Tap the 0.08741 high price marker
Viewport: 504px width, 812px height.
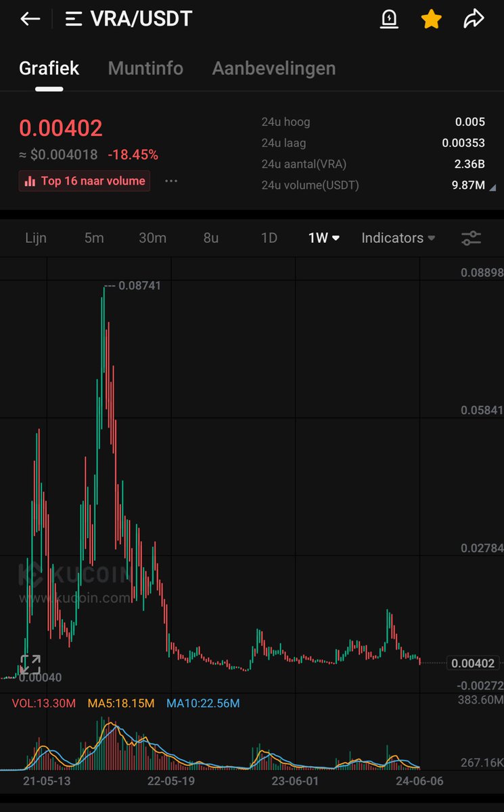(139, 286)
